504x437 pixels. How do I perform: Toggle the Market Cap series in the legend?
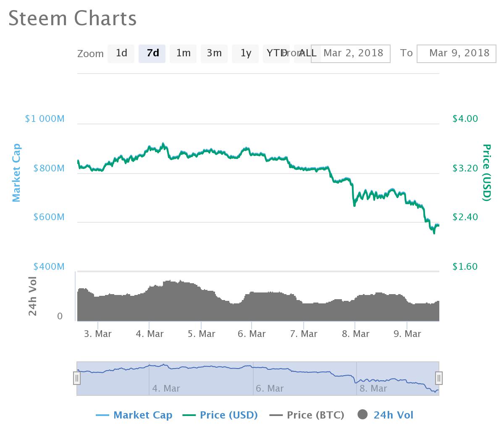(x=143, y=415)
